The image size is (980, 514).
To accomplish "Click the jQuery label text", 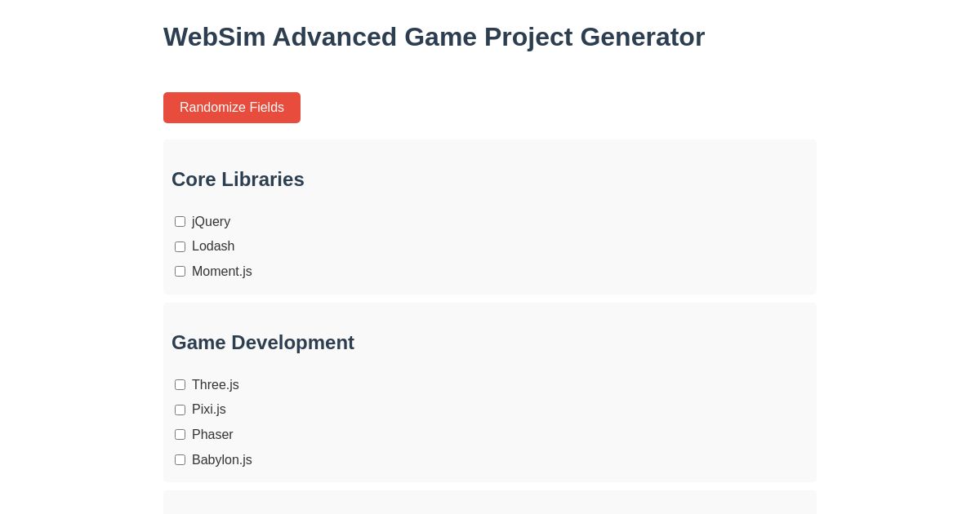I will tap(211, 221).
